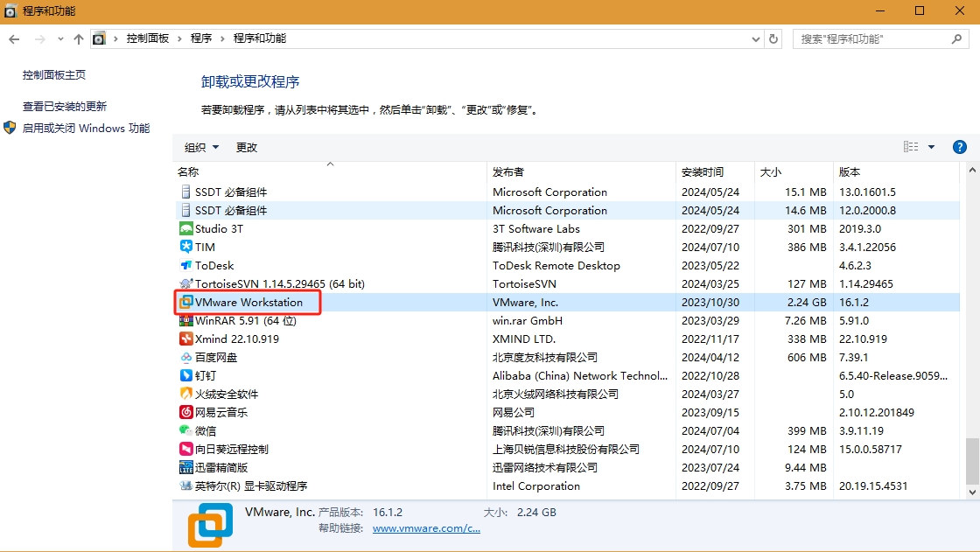Click the 英特尔(R) 显卡驱动程序 icon
The image size is (980, 552).
[x=185, y=486]
